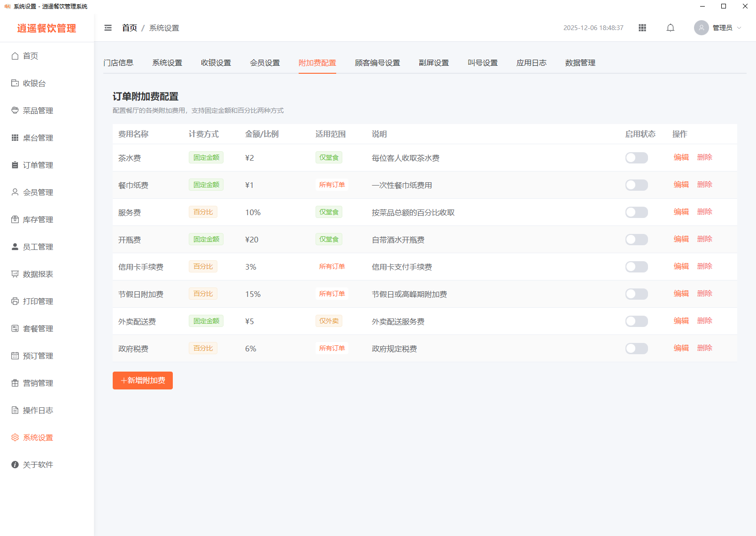Screen dimensions: 756x536
Task: Toggle the 外卖配送费 enable switch
Action: 636,321
